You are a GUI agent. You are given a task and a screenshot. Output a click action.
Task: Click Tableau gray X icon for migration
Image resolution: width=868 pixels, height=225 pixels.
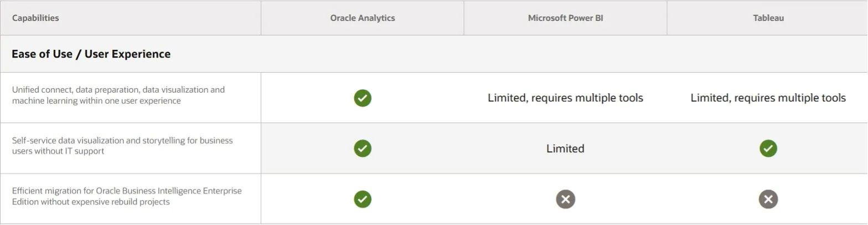(x=768, y=199)
